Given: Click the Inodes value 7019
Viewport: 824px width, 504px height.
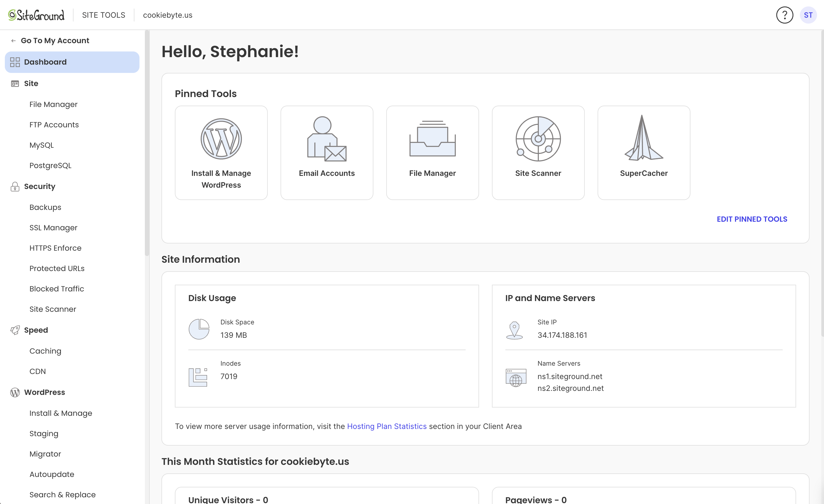Looking at the screenshot, I should 229,377.
